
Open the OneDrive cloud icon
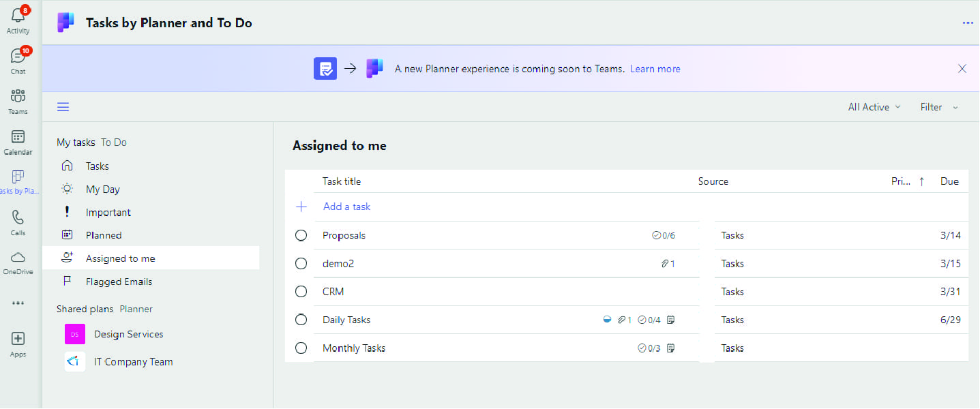click(18, 257)
